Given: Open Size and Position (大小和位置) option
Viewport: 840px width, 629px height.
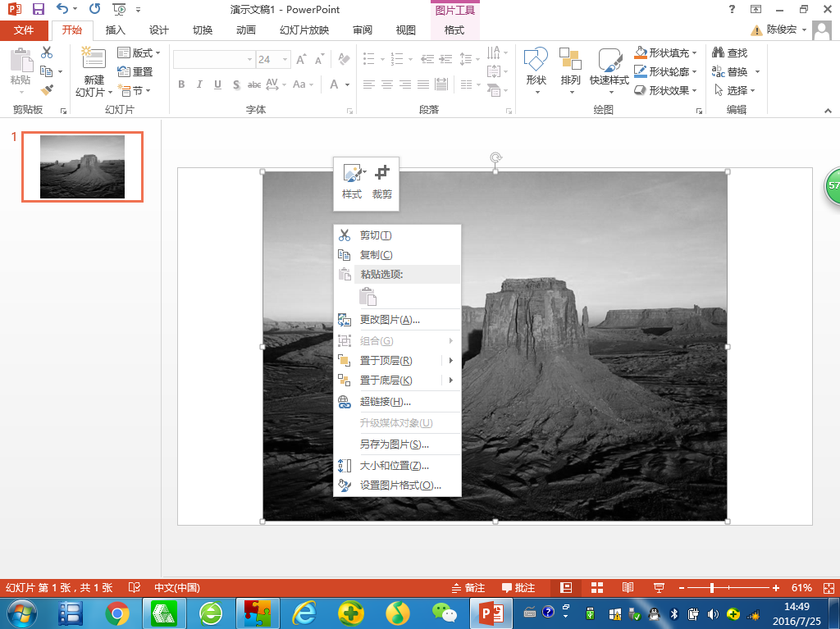Looking at the screenshot, I should 397,466.
